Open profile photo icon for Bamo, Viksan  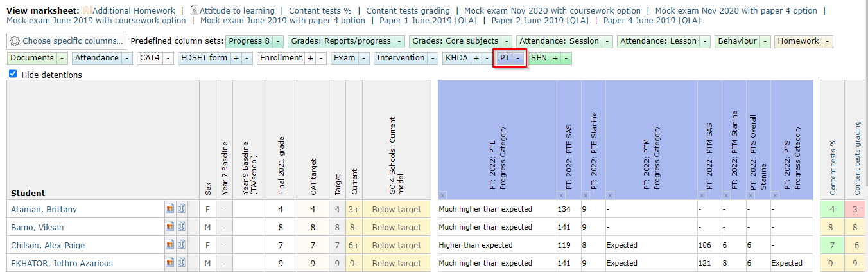point(170,227)
